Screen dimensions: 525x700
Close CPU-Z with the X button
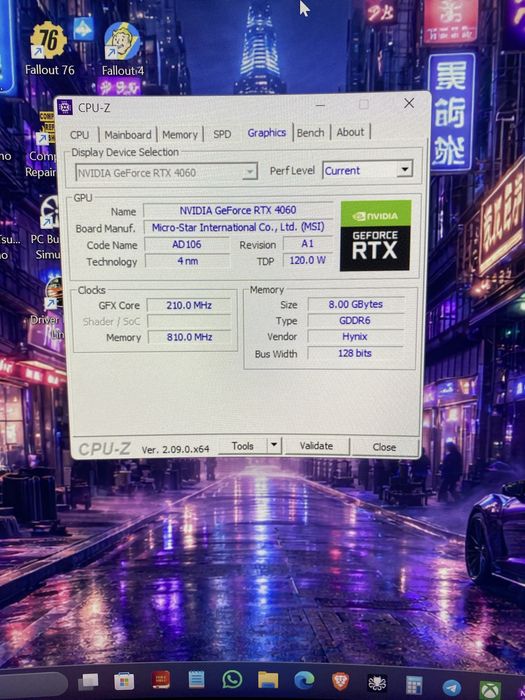point(408,103)
